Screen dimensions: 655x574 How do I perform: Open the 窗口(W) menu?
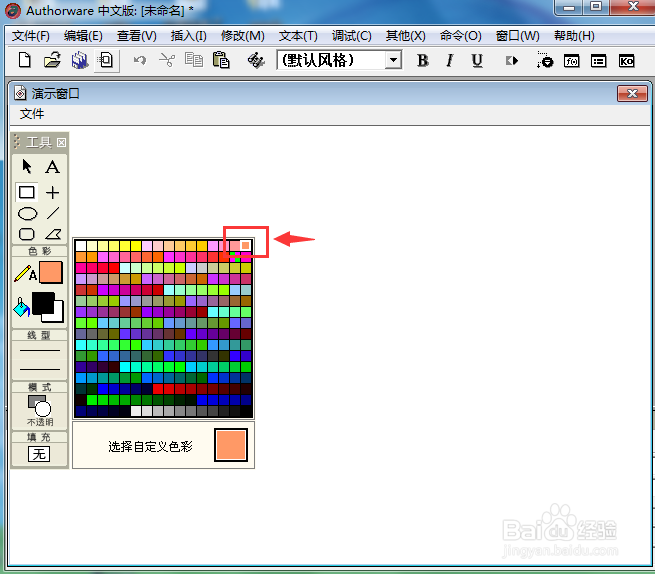click(x=517, y=36)
